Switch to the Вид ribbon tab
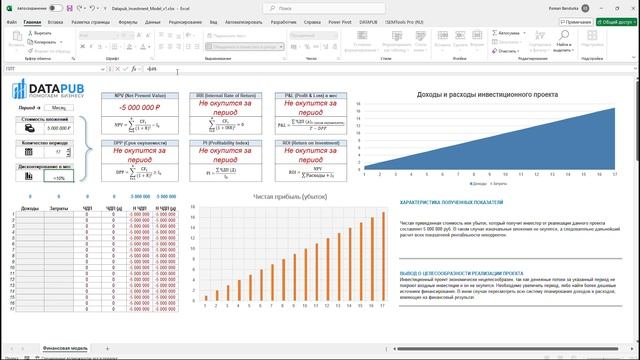Viewport: 640px width, 360px height. click(213, 22)
